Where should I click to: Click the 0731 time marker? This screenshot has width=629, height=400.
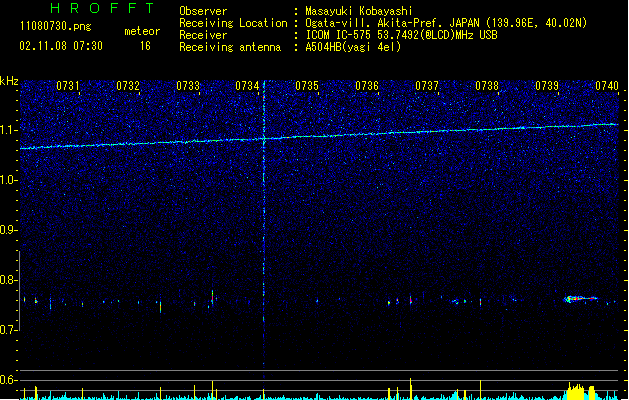67,86
